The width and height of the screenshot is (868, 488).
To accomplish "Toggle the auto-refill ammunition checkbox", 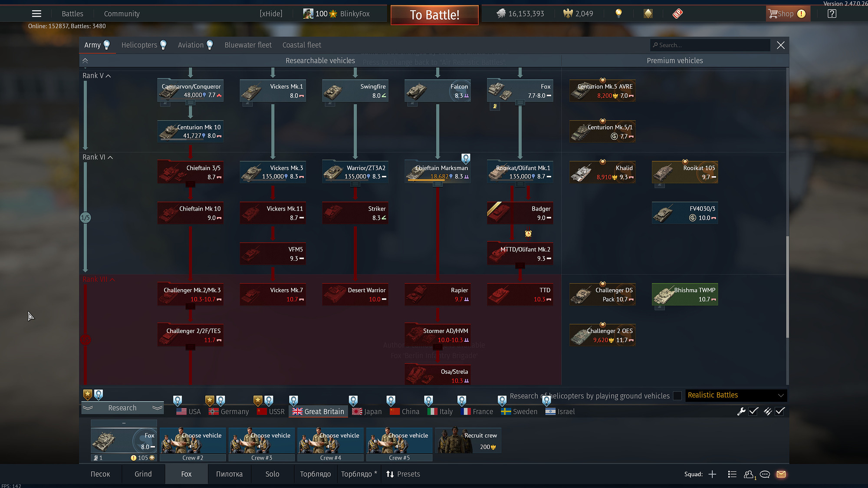I will 780,411.
